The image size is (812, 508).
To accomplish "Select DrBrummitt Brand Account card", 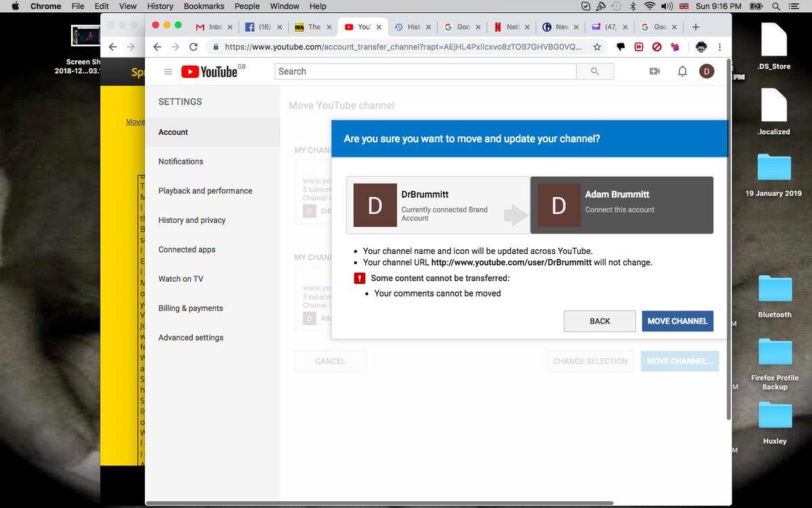I will point(438,205).
